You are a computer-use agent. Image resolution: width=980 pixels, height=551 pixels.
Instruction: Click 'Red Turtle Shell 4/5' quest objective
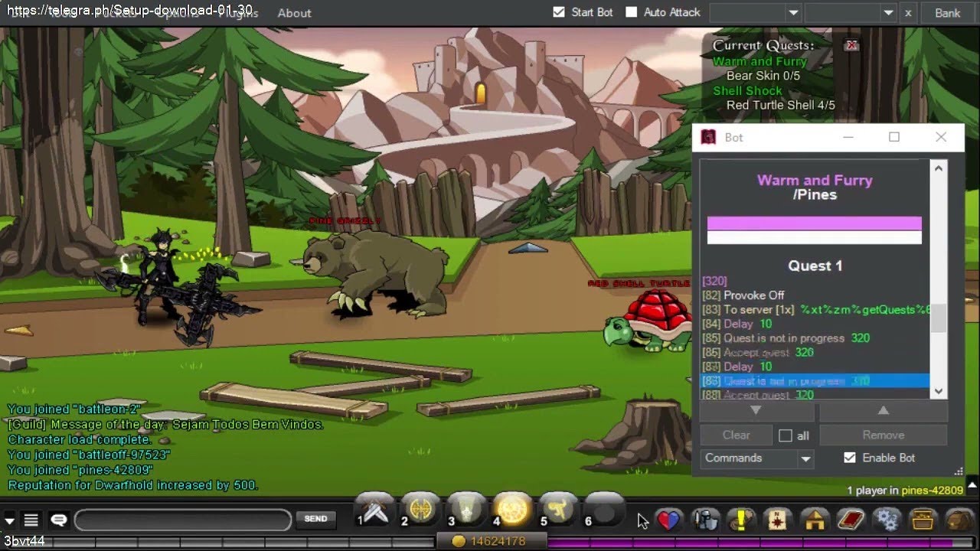[x=781, y=105]
